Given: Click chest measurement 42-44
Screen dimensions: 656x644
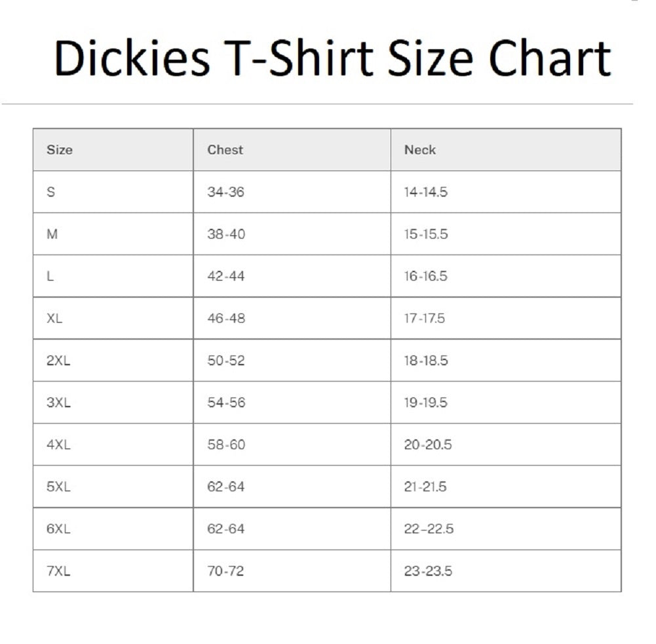Looking at the screenshot, I should point(225,276).
